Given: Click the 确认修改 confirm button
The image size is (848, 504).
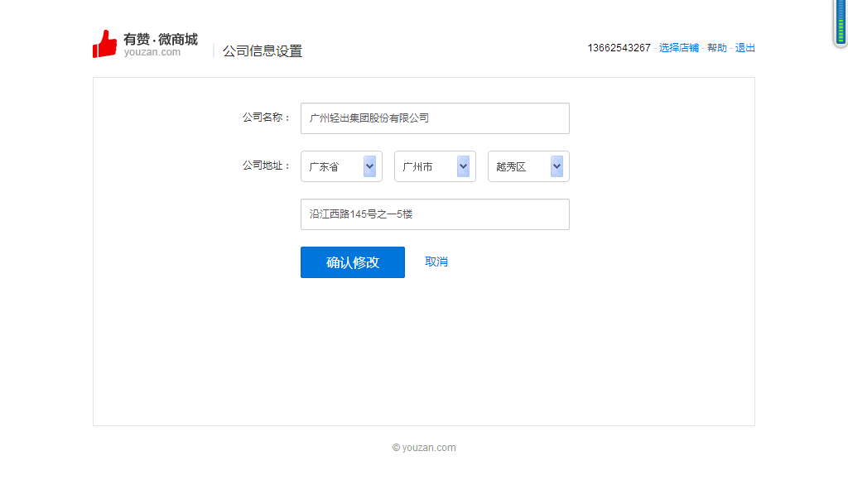Looking at the screenshot, I should point(353,262).
